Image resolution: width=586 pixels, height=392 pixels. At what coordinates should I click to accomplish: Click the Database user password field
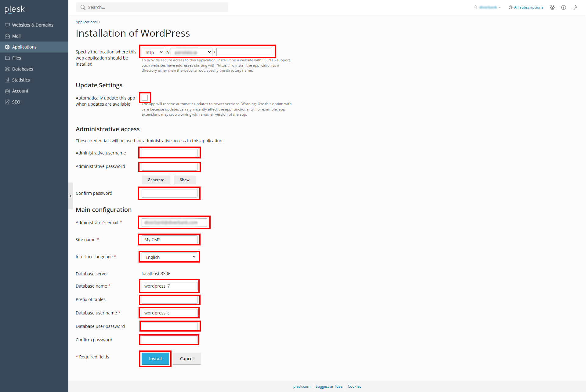[x=169, y=326]
